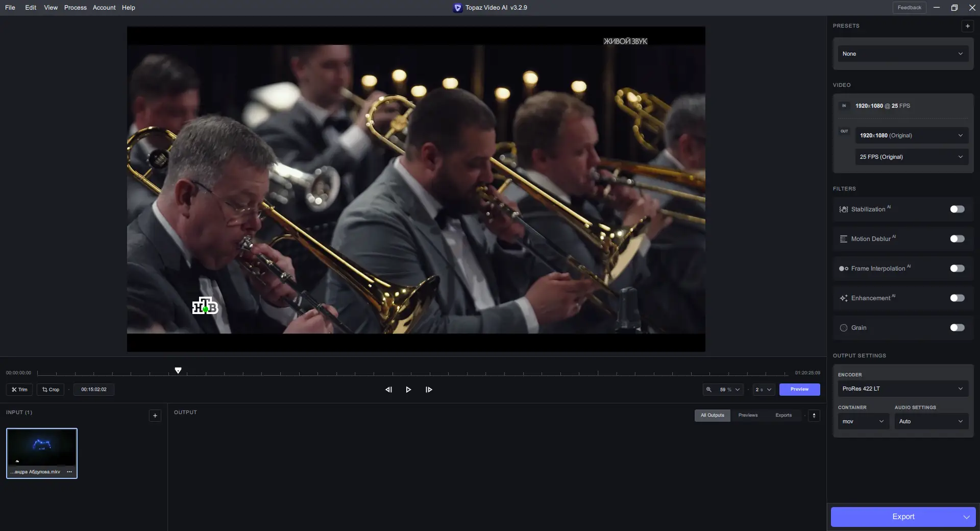Open Audio Settings Auto dropdown
Viewport: 980px width, 531px height.
932,421
